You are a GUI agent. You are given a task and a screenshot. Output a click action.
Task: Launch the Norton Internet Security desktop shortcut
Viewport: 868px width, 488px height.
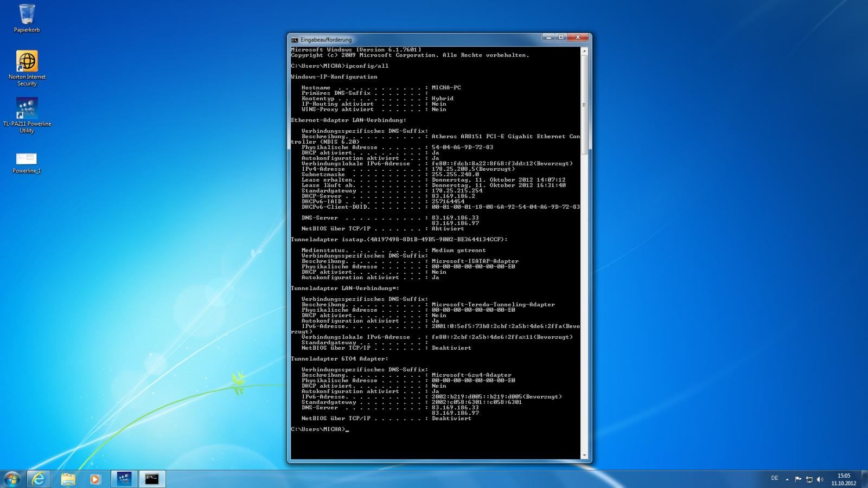point(27,68)
